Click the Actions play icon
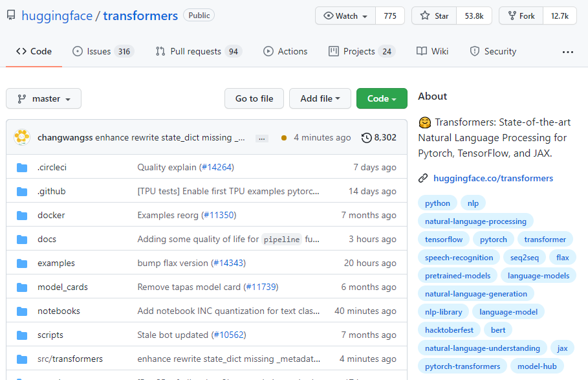This screenshot has height=380, width=588. click(268, 51)
